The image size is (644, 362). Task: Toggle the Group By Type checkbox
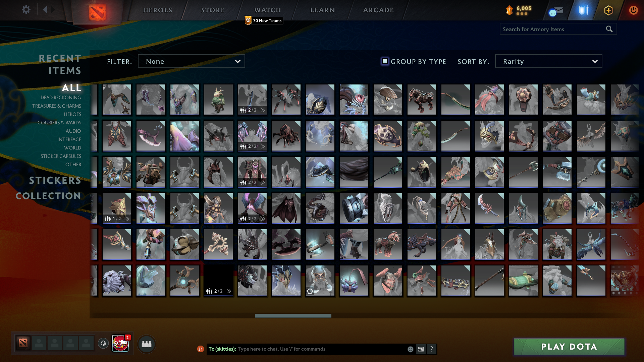[385, 61]
